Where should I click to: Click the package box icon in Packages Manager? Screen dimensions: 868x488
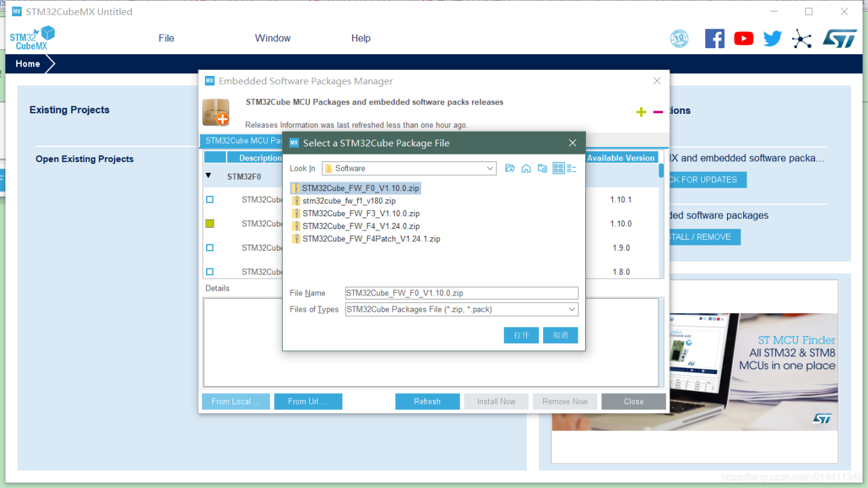216,113
